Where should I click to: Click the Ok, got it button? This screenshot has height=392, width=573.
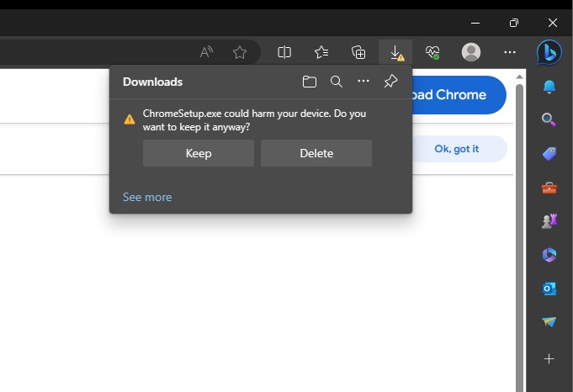pyautogui.click(x=457, y=149)
